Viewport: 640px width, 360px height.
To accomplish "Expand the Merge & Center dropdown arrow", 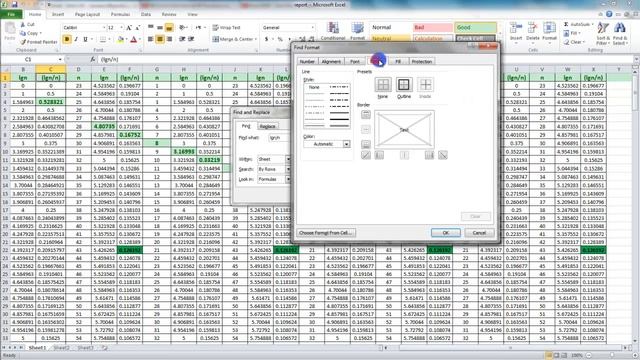I will [x=256, y=39].
